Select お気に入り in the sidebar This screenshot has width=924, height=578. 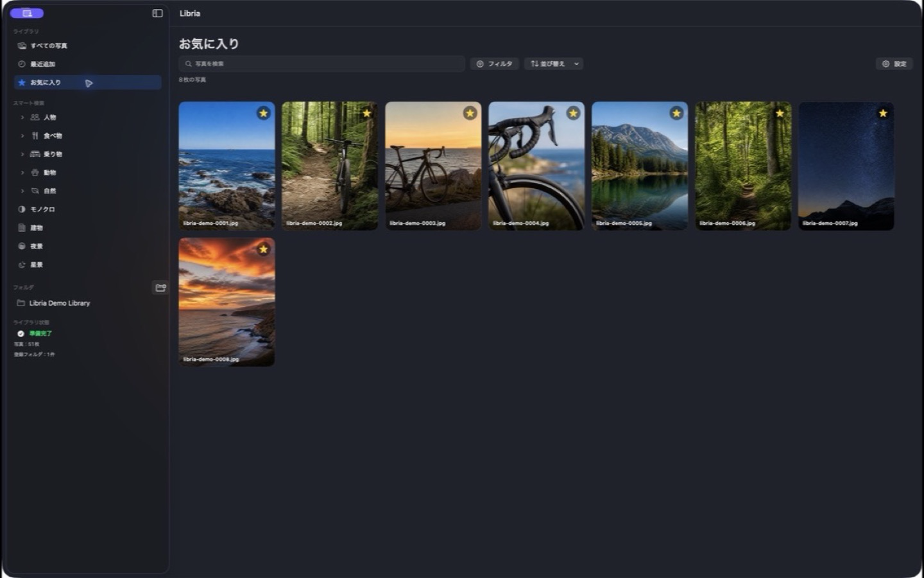[x=87, y=82]
